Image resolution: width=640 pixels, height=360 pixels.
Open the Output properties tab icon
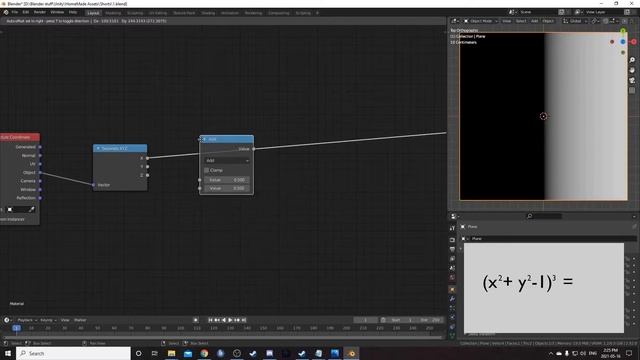tap(452, 249)
